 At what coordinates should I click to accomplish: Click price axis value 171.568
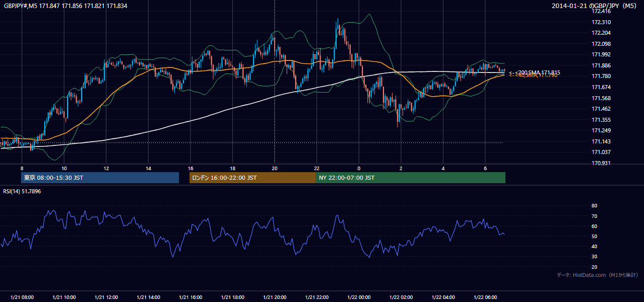coord(602,98)
